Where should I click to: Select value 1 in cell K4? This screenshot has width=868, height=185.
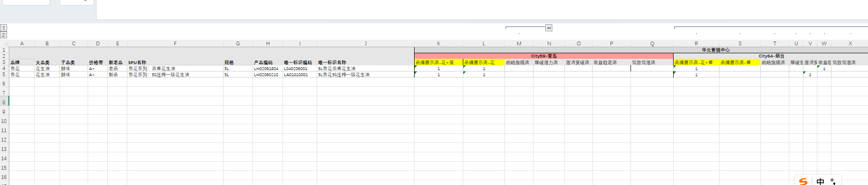(438, 68)
